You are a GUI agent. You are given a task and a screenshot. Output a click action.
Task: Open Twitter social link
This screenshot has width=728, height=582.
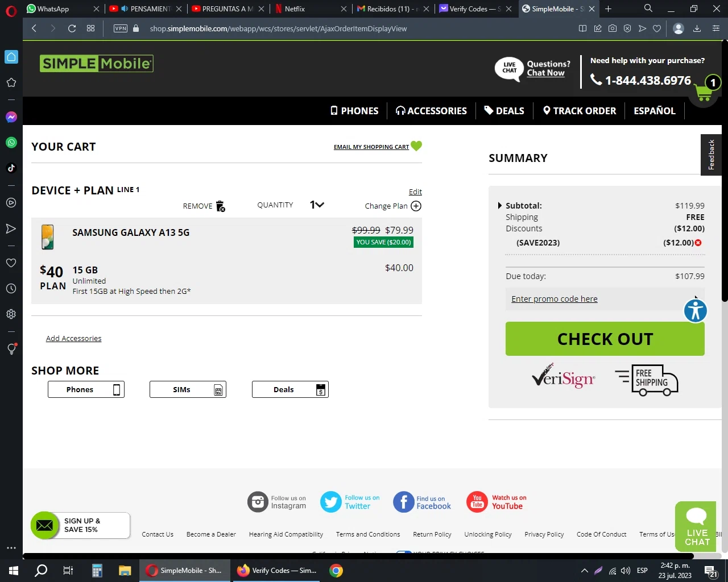pyautogui.click(x=350, y=502)
